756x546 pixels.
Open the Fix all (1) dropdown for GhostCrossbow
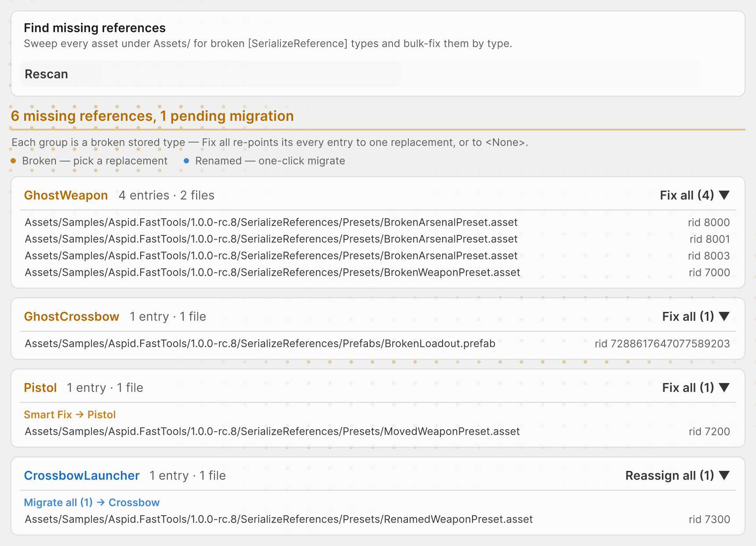696,316
